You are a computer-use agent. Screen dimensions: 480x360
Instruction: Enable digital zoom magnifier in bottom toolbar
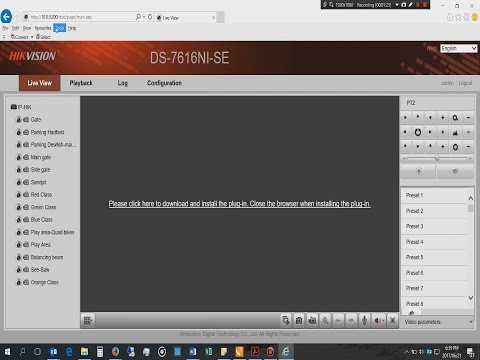pyautogui.click(x=325, y=321)
